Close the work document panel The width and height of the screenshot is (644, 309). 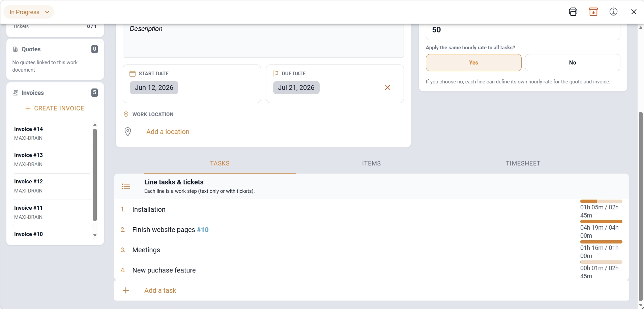[x=634, y=12]
